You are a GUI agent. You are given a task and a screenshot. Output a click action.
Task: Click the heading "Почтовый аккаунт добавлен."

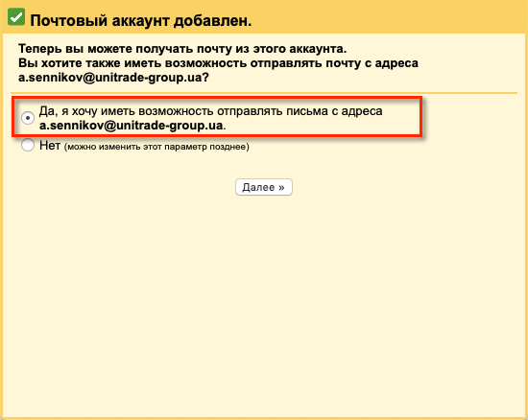[x=141, y=21]
